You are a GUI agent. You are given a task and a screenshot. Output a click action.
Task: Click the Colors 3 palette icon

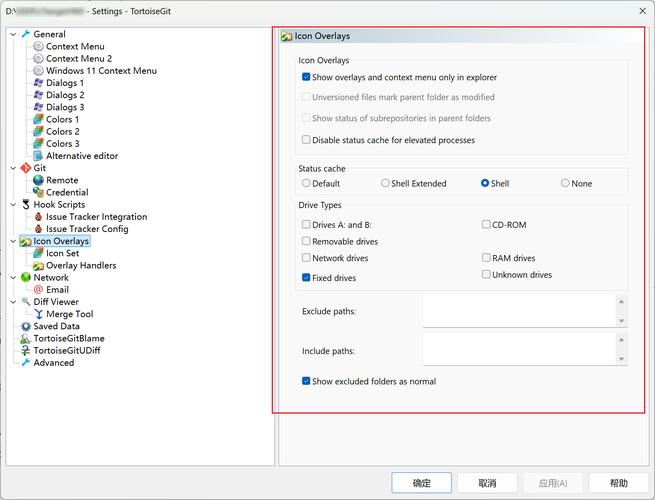(38, 144)
